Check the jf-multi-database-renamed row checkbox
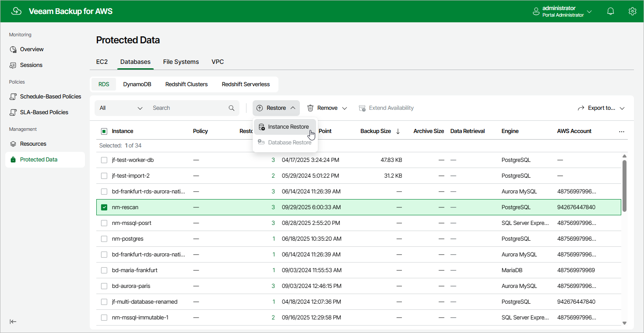644x333 pixels. coord(104,302)
